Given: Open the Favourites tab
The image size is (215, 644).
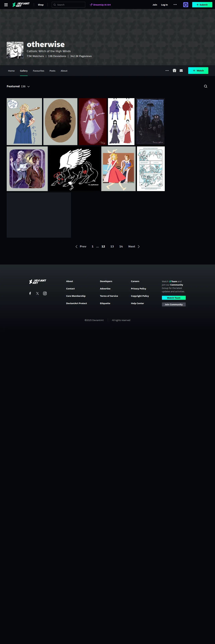Looking at the screenshot, I should 39,71.
